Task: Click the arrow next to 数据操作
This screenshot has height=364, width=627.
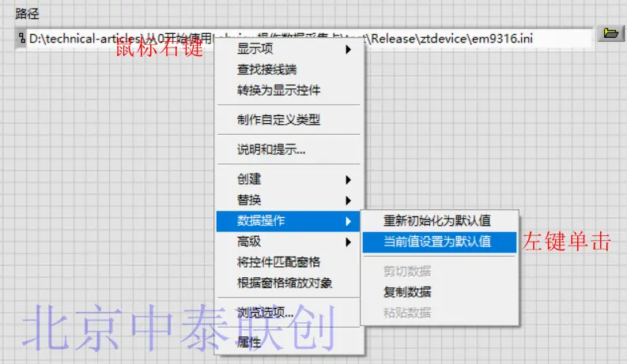Action: point(348,221)
